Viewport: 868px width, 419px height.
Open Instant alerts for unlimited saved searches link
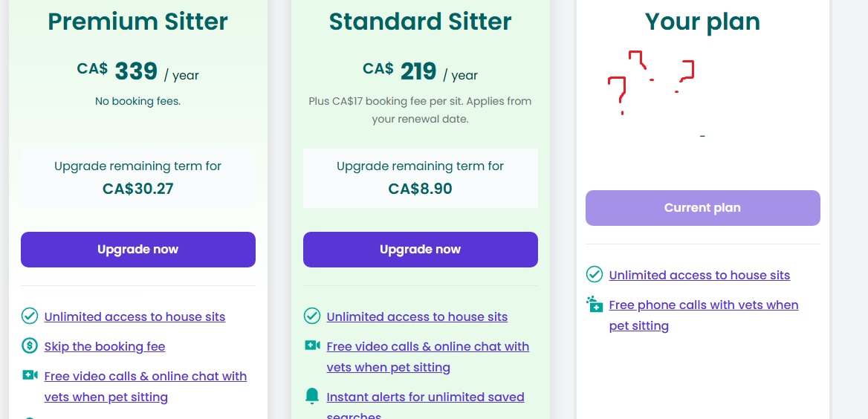coord(425,397)
